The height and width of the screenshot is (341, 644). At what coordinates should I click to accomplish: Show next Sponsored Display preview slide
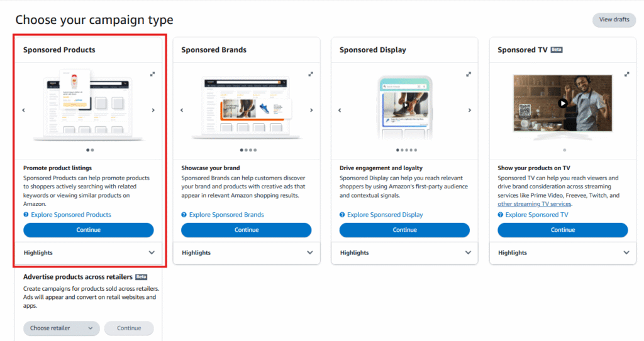click(470, 111)
